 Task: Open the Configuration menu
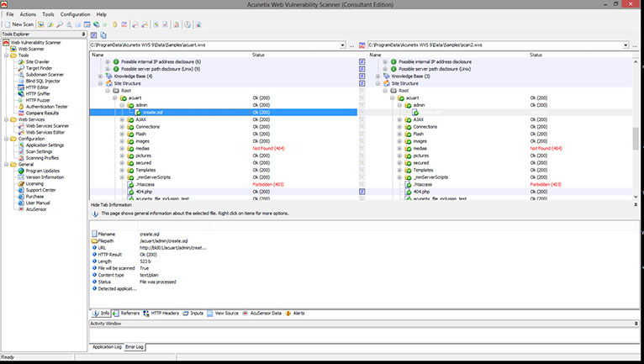click(75, 14)
